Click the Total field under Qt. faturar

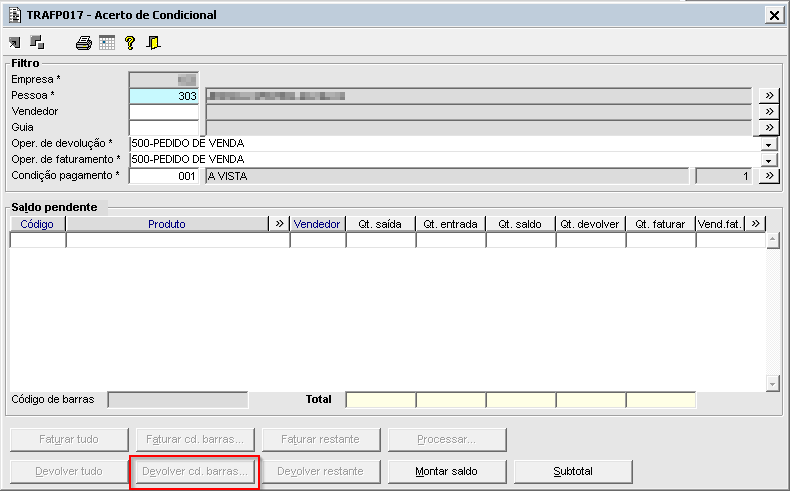coord(661,400)
